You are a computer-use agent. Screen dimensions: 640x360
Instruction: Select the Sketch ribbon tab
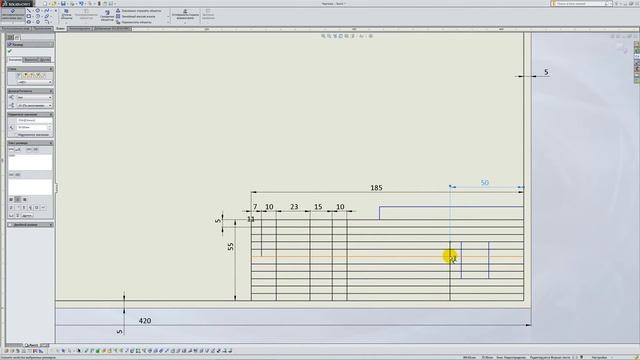tap(60, 29)
